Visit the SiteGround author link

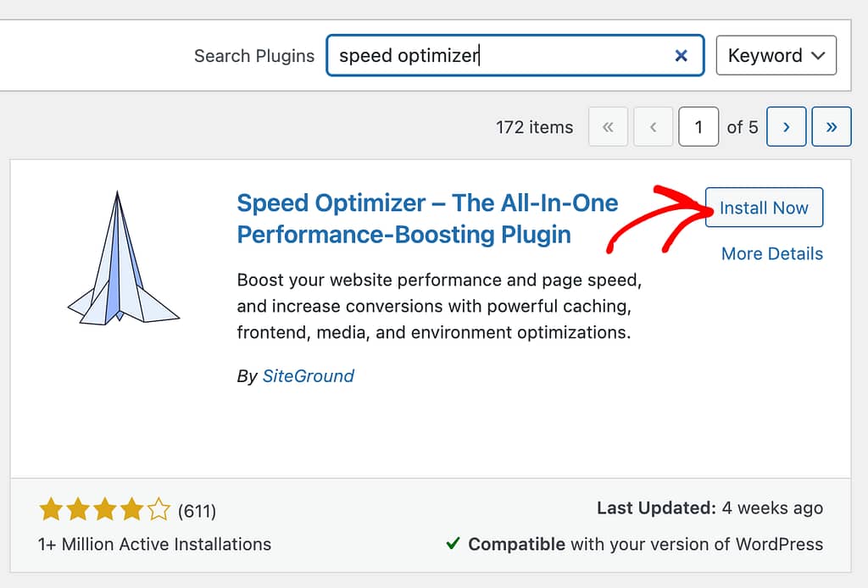[308, 376]
